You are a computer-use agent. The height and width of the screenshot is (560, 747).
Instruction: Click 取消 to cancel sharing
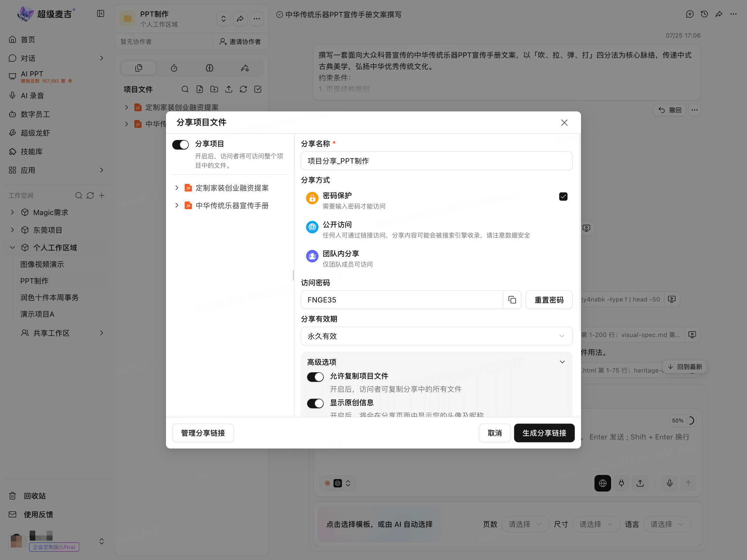click(x=495, y=433)
